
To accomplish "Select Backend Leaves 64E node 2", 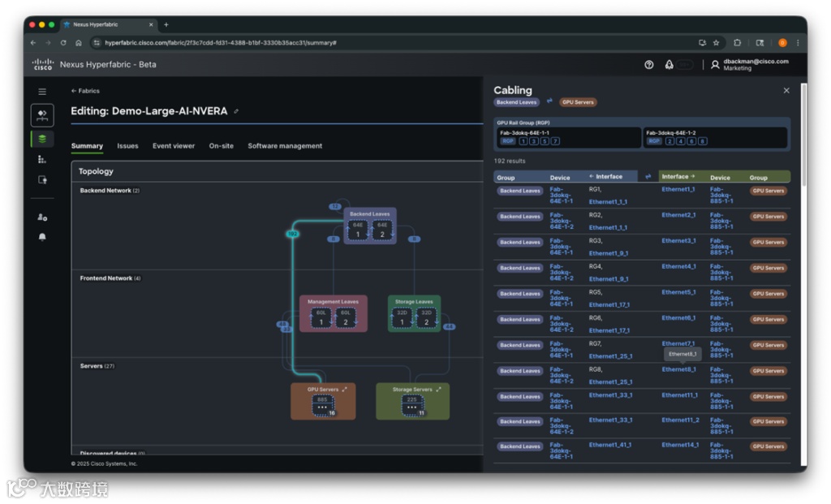I will 382,230.
